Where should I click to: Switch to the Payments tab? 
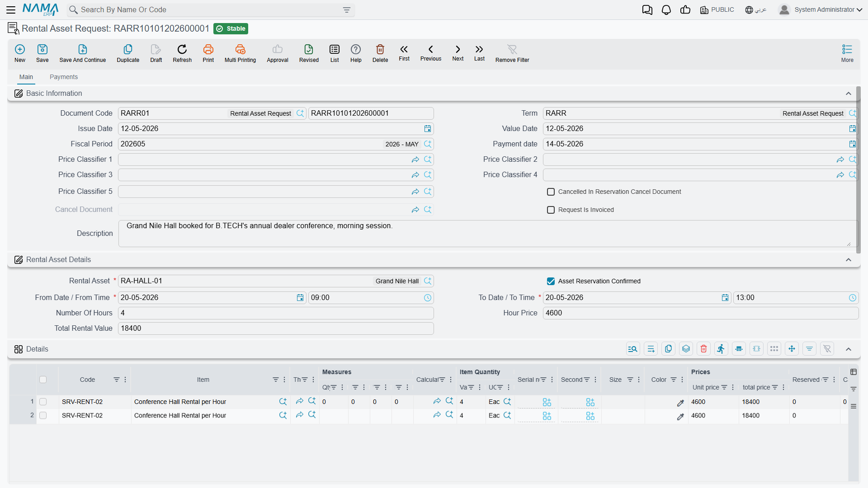[x=64, y=77]
